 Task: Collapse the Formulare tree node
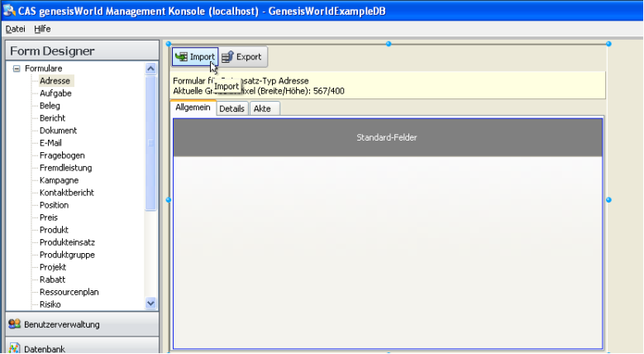(17, 69)
